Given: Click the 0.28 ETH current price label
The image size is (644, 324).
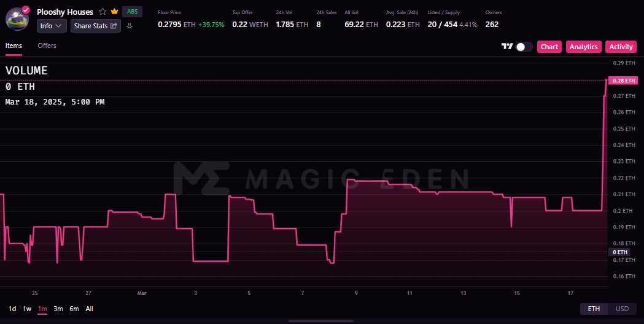Looking at the screenshot, I should coord(624,81).
